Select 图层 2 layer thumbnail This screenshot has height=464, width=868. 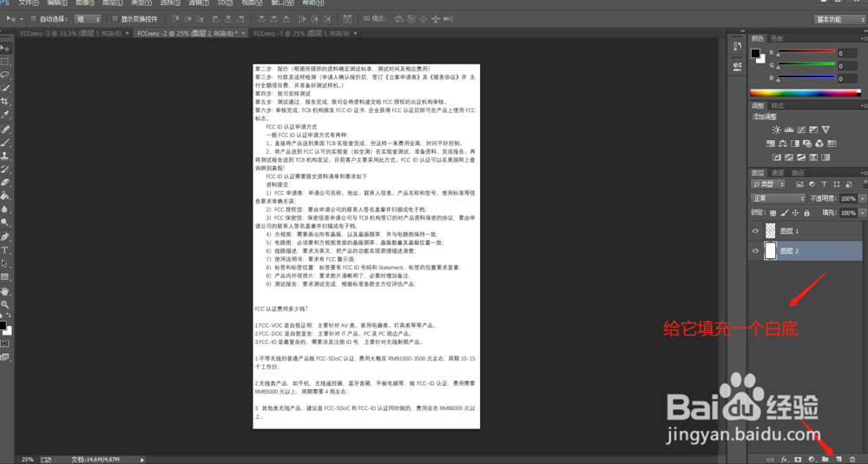[x=770, y=251]
